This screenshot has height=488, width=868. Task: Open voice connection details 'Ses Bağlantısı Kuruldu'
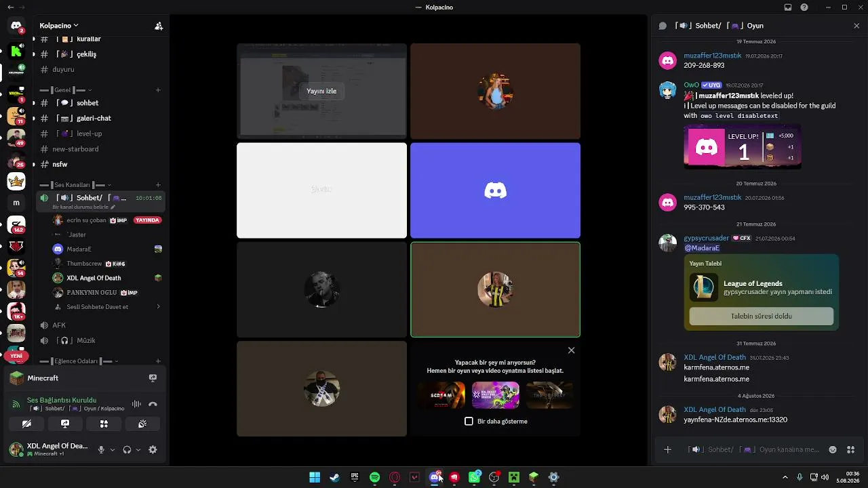tap(62, 400)
